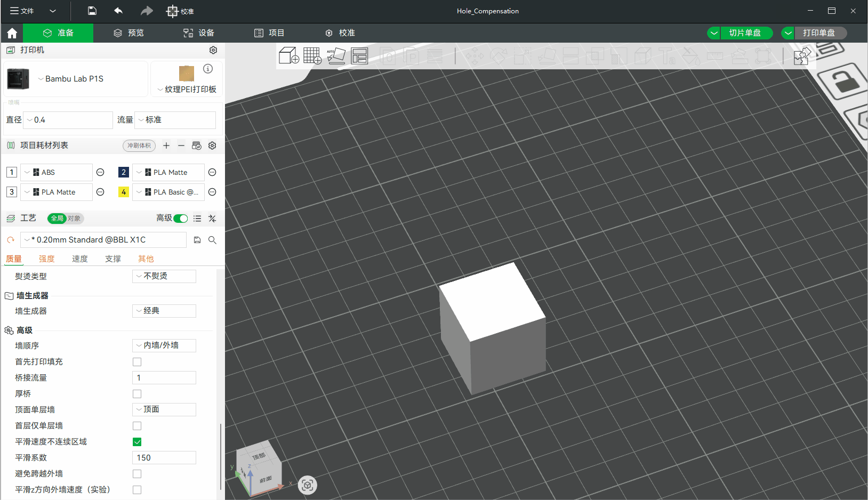868x500 pixels.
Task: Click filament 4 yellow color swatch
Action: click(x=124, y=192)
